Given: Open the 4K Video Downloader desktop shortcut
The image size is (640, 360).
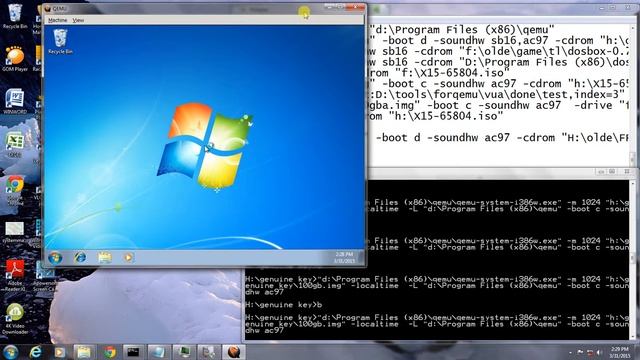Looking at the screenshot, I should 15,319.
